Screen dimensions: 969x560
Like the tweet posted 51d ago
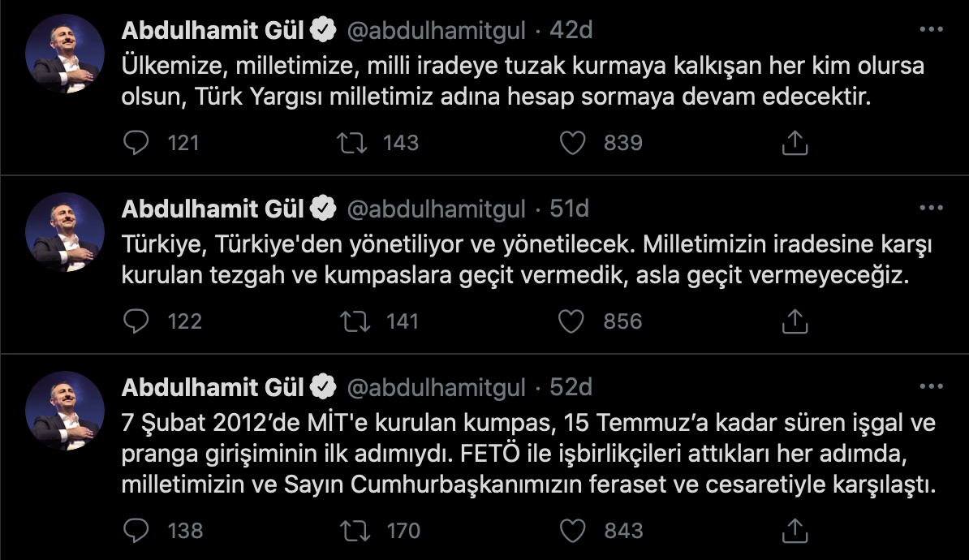574,321
